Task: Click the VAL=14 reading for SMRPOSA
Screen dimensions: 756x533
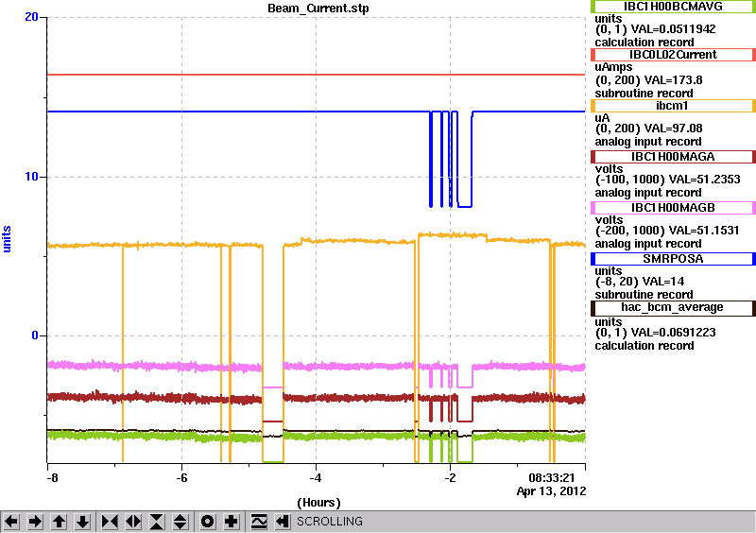Action: 662,282
